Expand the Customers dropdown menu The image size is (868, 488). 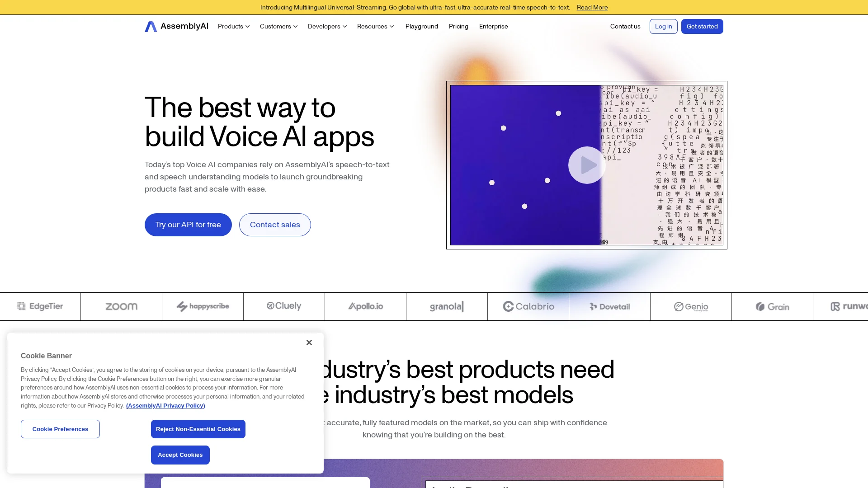click(x=278, y=26)
